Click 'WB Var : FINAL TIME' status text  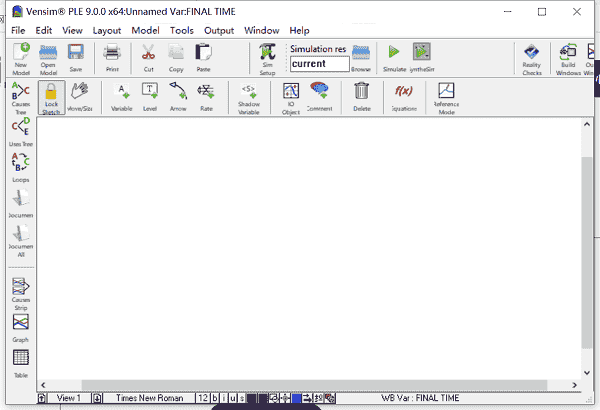click(420, 398)
